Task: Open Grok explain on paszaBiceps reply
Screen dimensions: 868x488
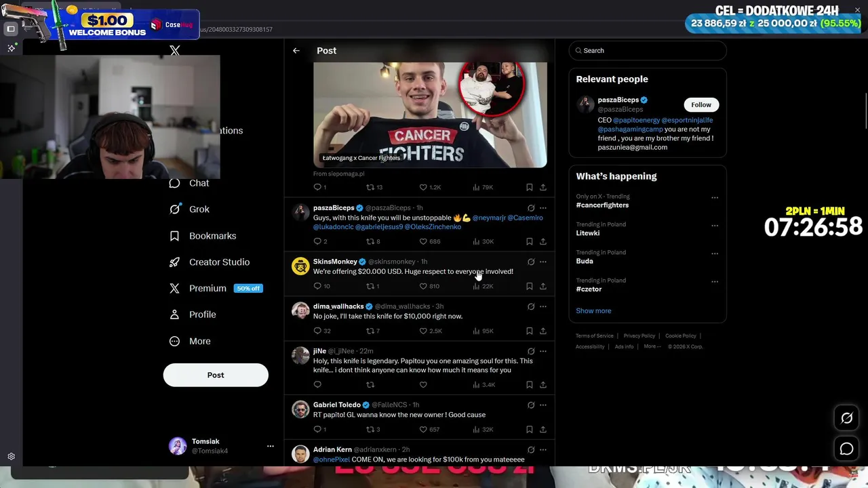Action: click(531, 208)
